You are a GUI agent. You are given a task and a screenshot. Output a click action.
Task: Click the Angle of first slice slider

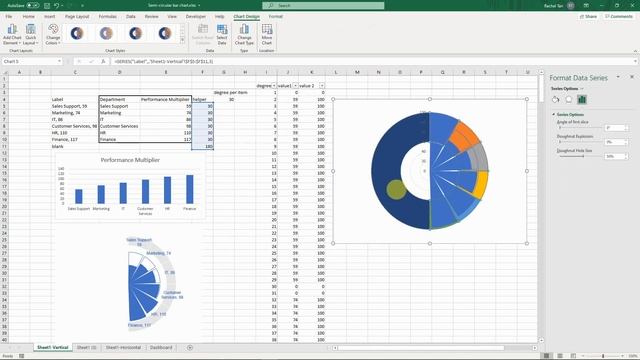[x=580, y=128]
